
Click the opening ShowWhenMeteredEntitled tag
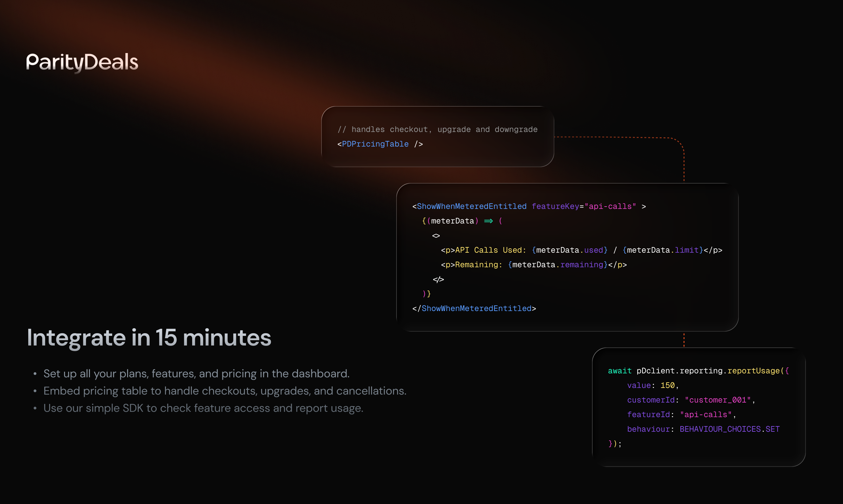click(x=471, y=206)
